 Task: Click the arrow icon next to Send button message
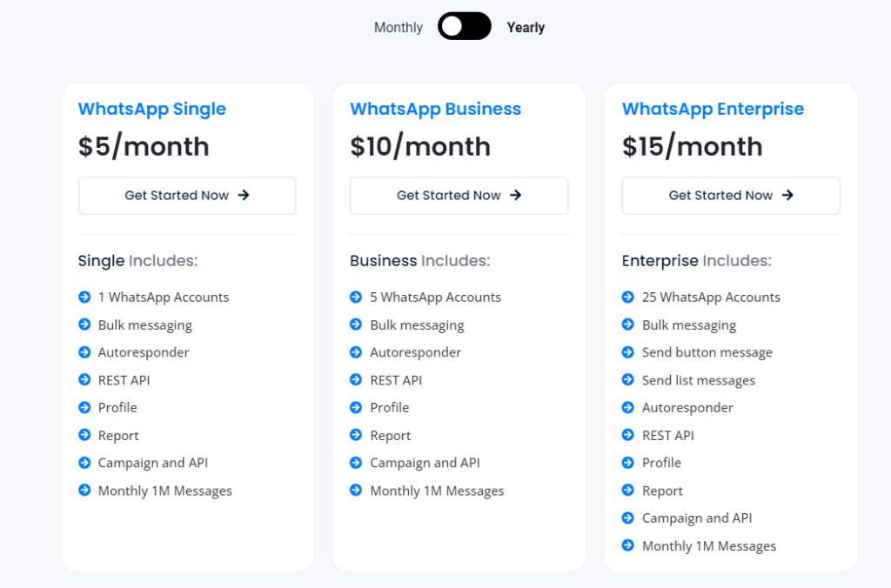point(628,352)
